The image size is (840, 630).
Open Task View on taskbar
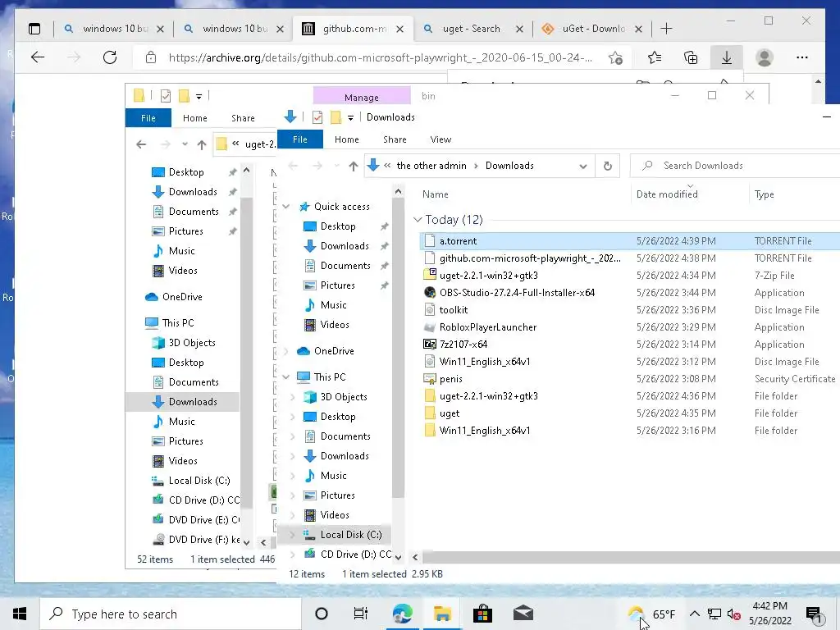pos(361,614)
